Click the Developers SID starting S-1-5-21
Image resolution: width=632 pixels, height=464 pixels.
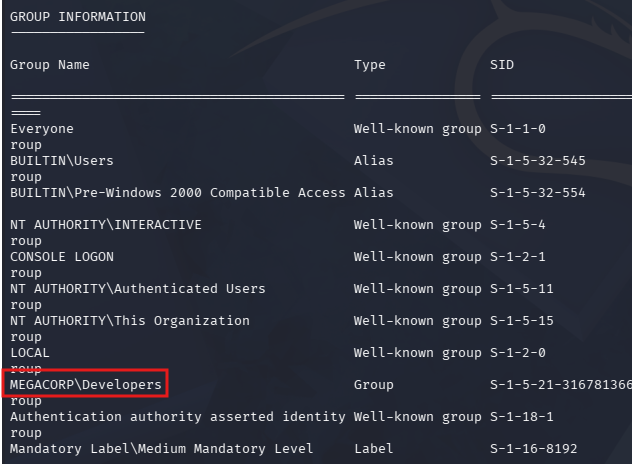[x=561, y=385]
